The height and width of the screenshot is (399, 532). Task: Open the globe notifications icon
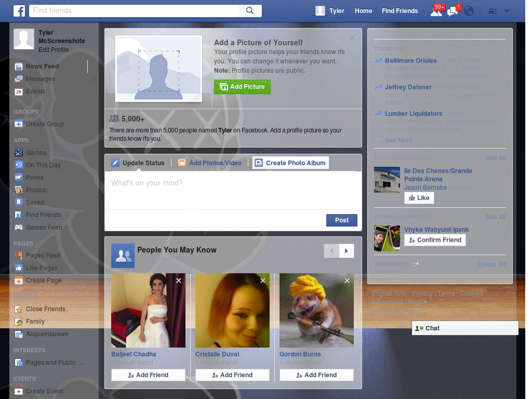pos(469,11)
